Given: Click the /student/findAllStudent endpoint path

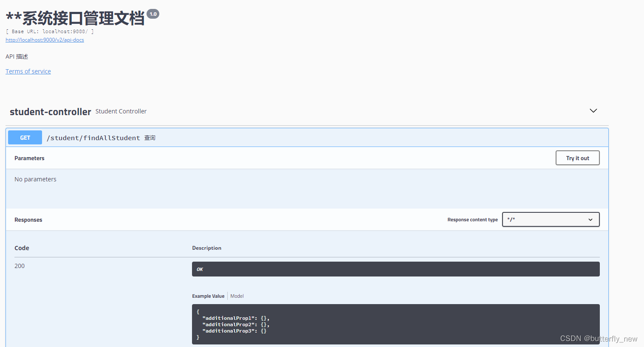Looking at the screenshot, I should click(93, 138).
